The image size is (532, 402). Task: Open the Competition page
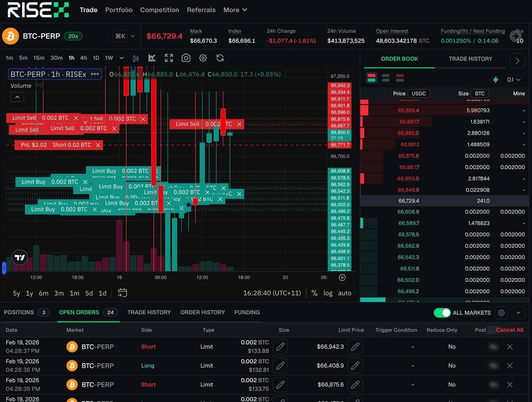click(160, 10)
